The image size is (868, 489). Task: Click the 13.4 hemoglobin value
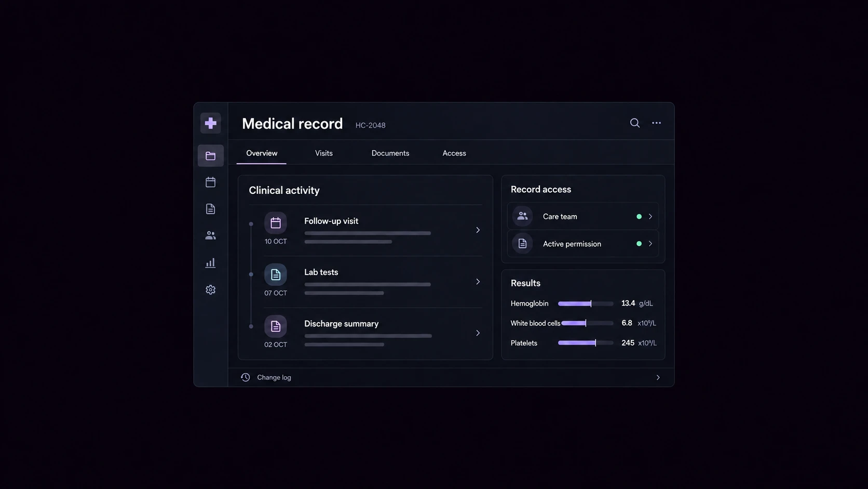[x=628, y=303]
